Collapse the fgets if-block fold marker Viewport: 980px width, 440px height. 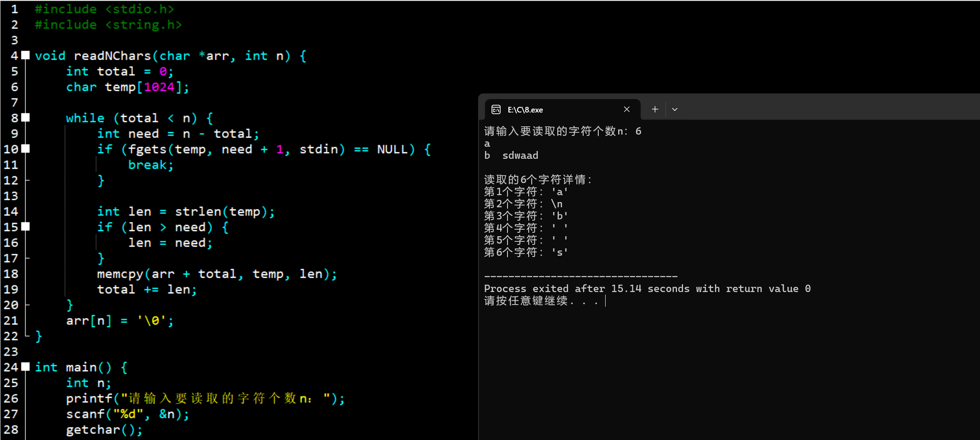pos(26,149)
